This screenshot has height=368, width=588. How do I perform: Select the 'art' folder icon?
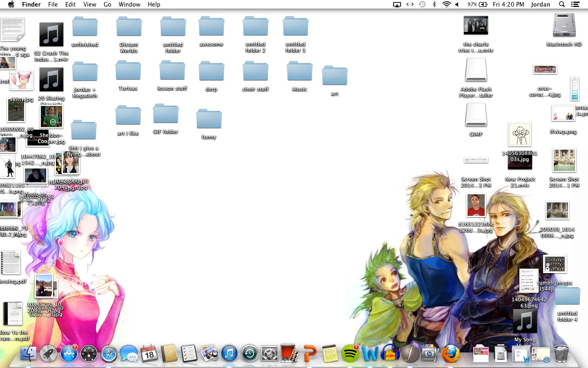[x=335, y=76]
